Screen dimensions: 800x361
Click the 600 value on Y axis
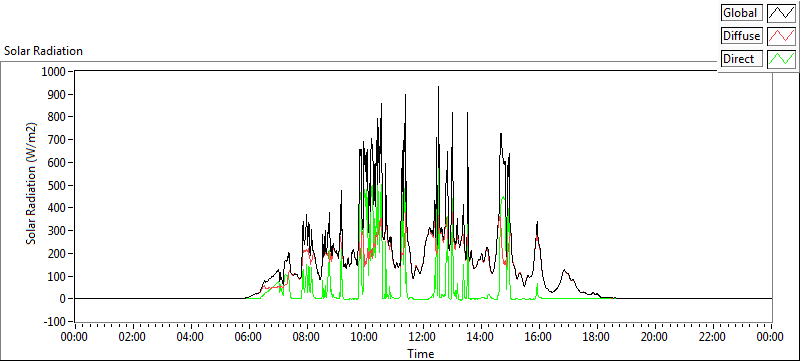point(57,163)
